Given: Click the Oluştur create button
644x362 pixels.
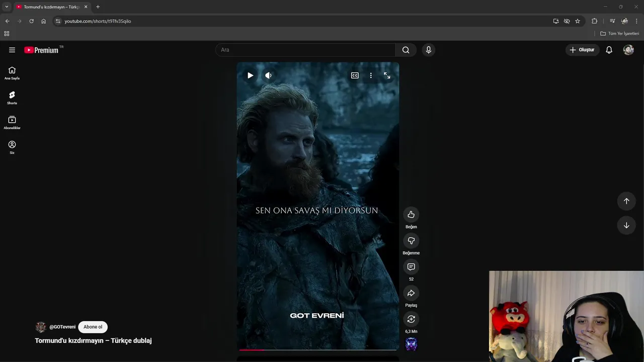Looking at the screenshot, I should [582, 50].
